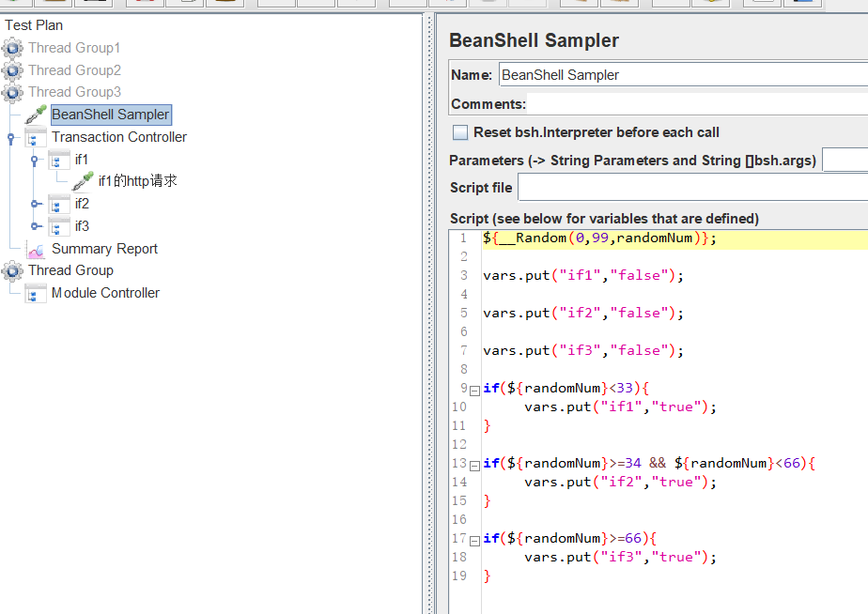Image resolution: width=868 pixels, height=614 pixels.
Task: Click script line vars.put("if3","true")
Action: pyautogui.click(x=620, y=558)
